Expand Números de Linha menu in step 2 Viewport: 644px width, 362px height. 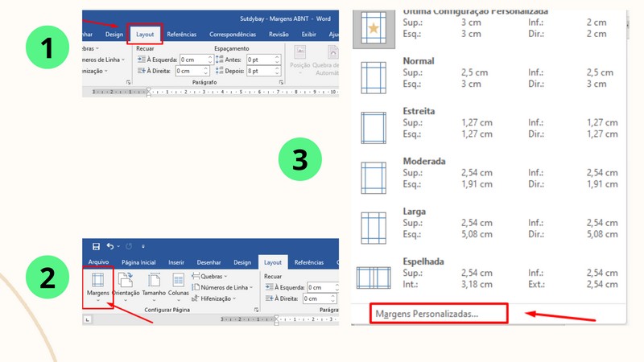222,287
